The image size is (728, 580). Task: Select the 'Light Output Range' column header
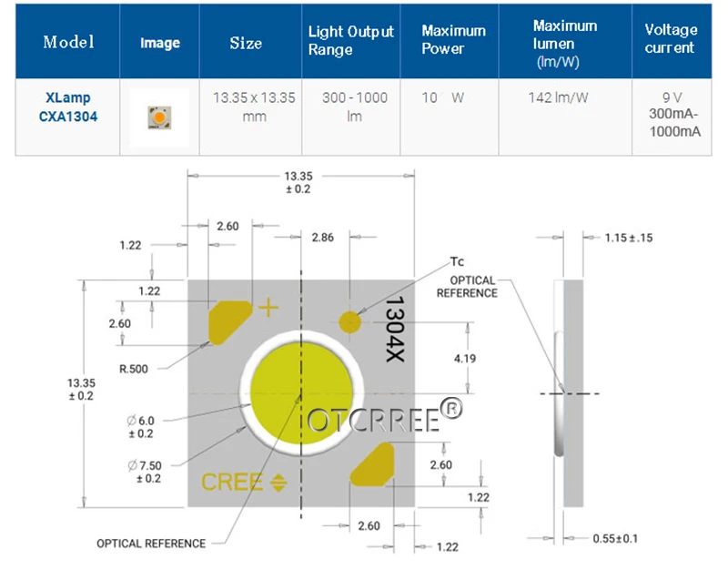coord(351,40)
